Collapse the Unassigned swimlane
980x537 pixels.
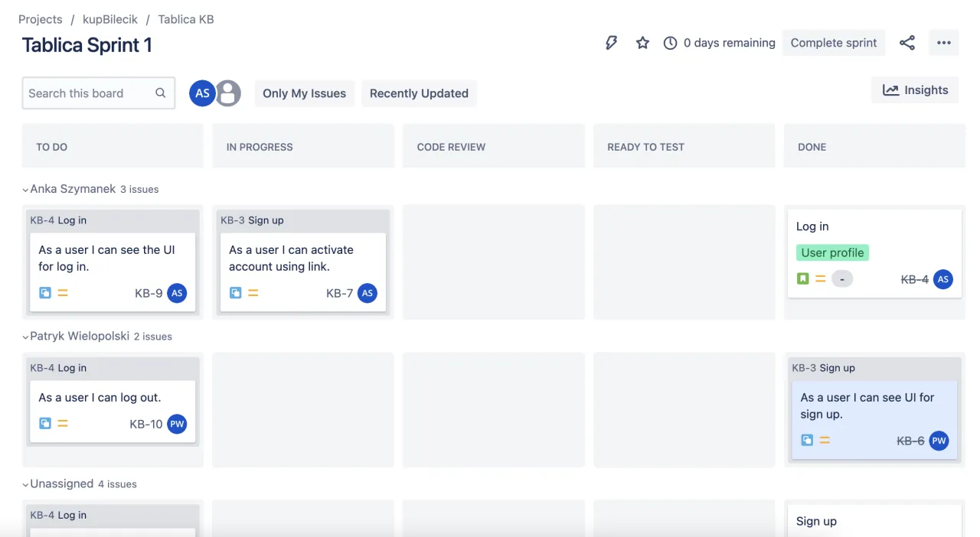click(25, 484)
